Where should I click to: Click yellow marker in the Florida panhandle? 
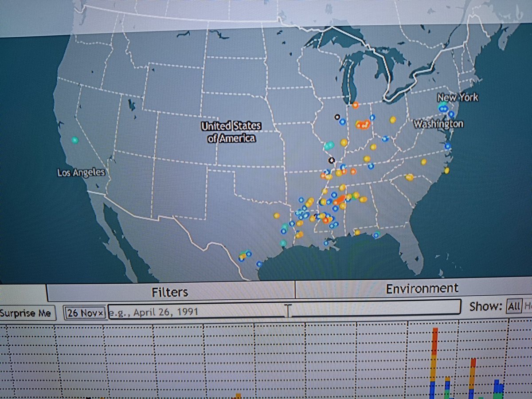[x=357, y=232]
